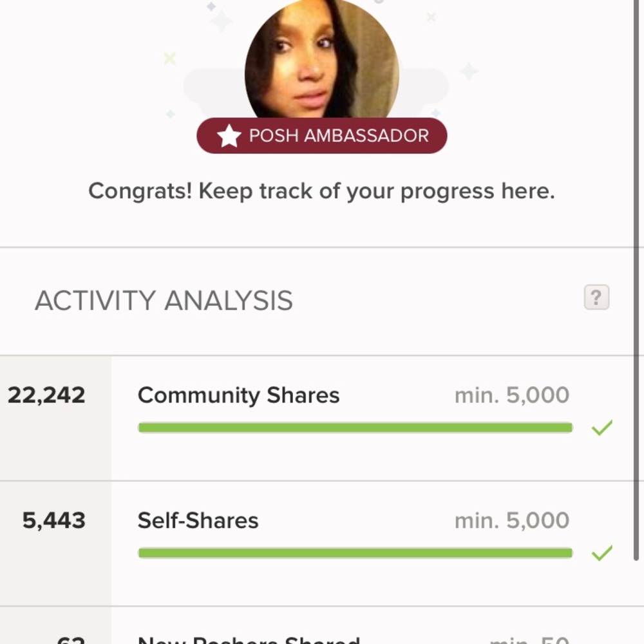Click Community Shares min. 5,000 requirement text
Screen dimensions: 644x644
tap(512, 395)
